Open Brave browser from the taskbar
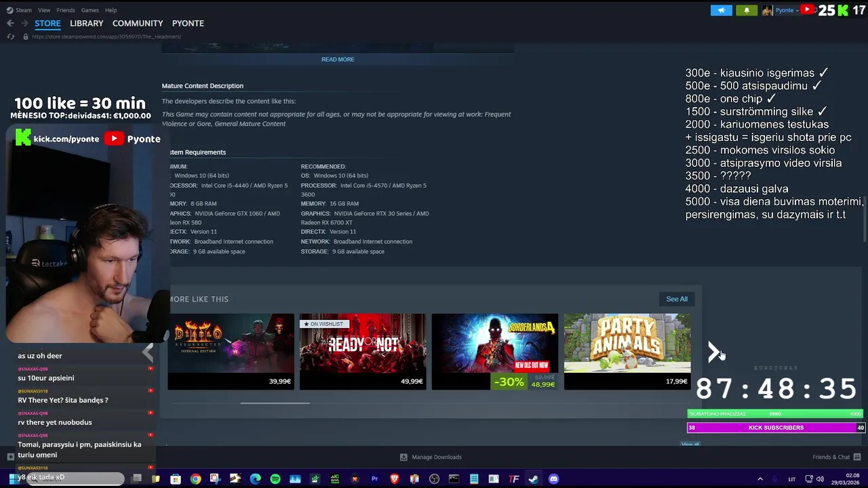The height and width of the screenshot is (488, 868). (395, 479)
